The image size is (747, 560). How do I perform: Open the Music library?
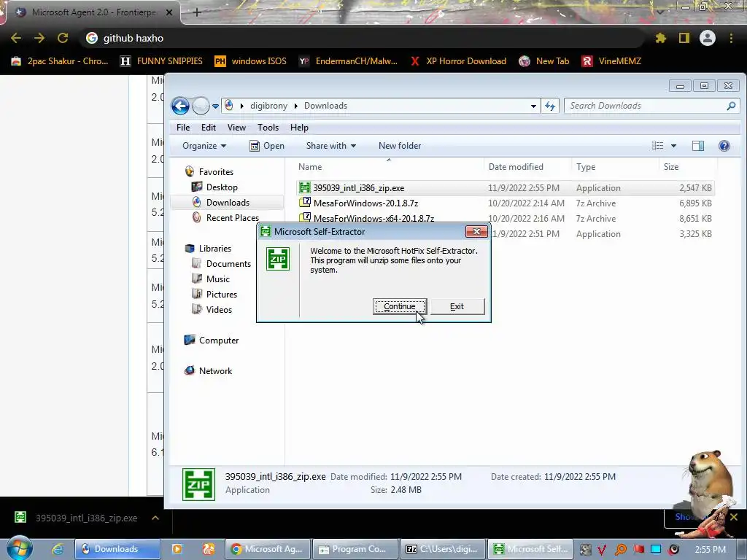point(217,279)
